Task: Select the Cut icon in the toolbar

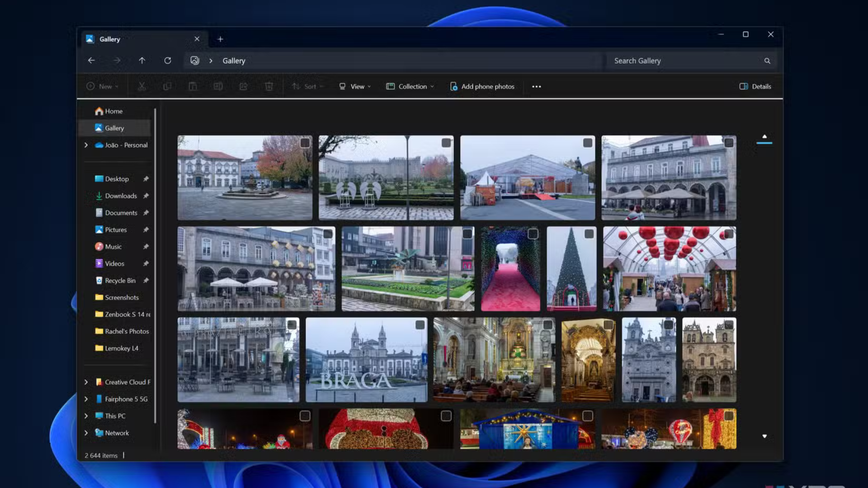Action: pos(142,86)
